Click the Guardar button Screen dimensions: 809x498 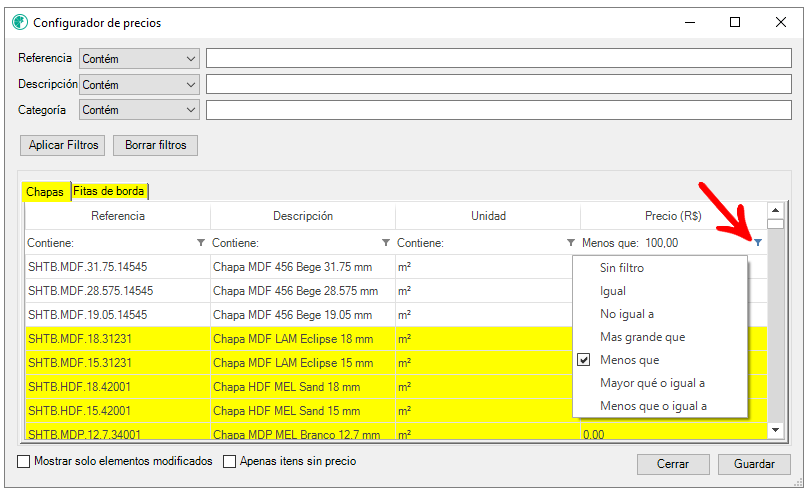pyautogui.click(x=754, y=464)
